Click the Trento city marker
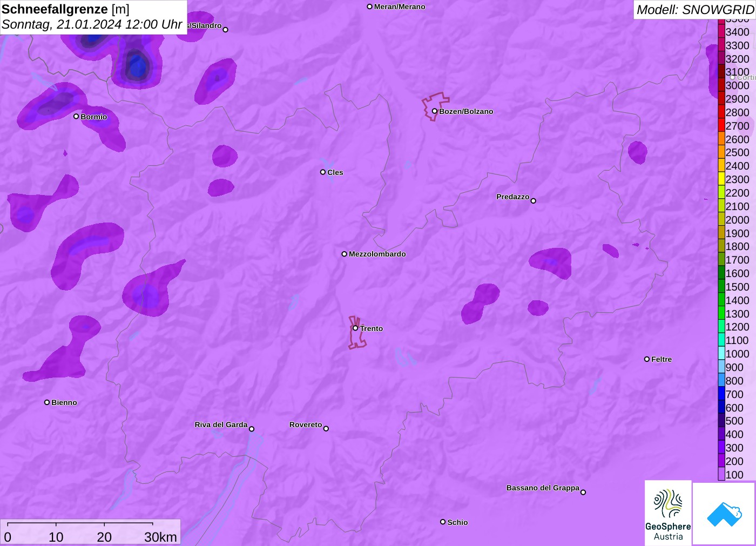The image size is (756, 546). coord(355,328)
